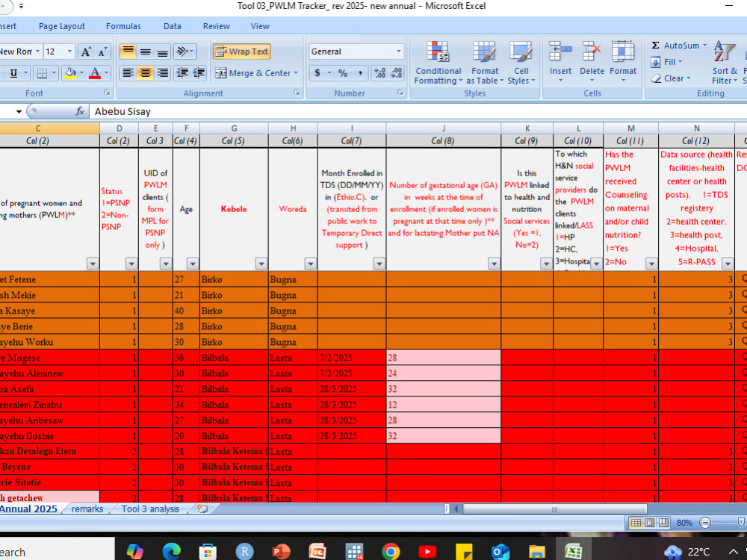Apply comma style
Viewport: 747px width, 560px height.
(360, 73)
